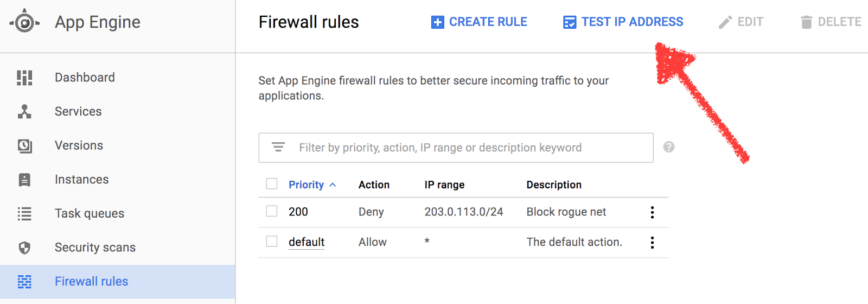The image size is (868, 304).
Task: Open more options for default action rule
Action: coord(652,243)
